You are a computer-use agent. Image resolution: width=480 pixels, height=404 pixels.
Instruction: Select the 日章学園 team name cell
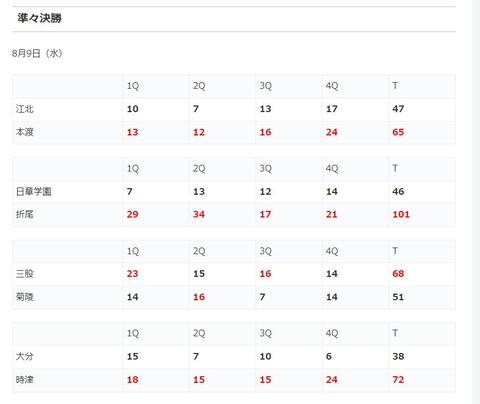(67, 192)
